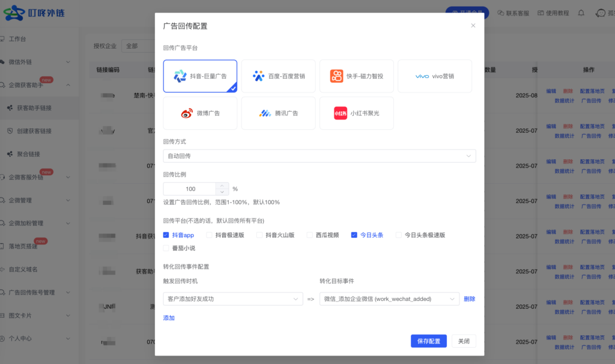Screen dimensions: 615x364
Task: Open the 转化目标事件 dropdown
Action: point(389,299)
